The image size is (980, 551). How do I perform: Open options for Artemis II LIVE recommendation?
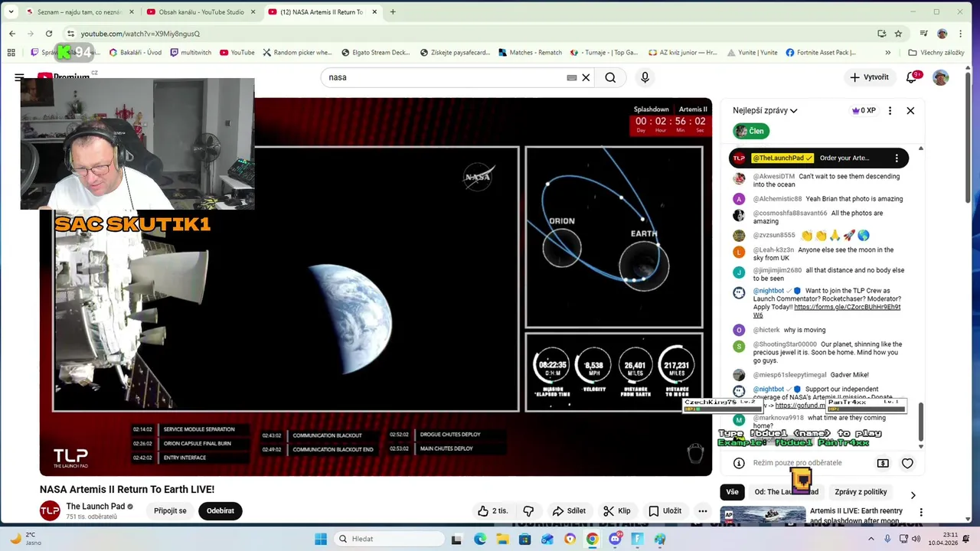[921, 512]
